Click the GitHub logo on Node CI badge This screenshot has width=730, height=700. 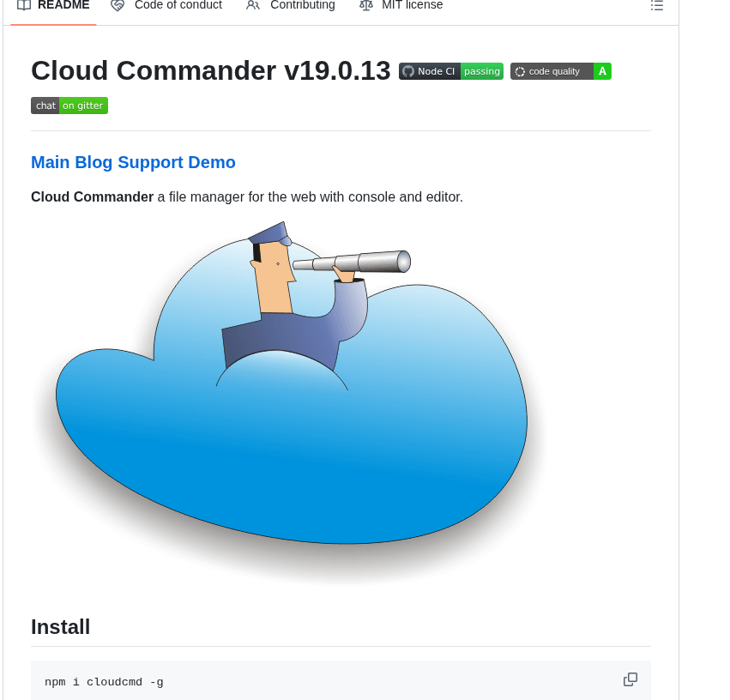[x=407, y=71]
